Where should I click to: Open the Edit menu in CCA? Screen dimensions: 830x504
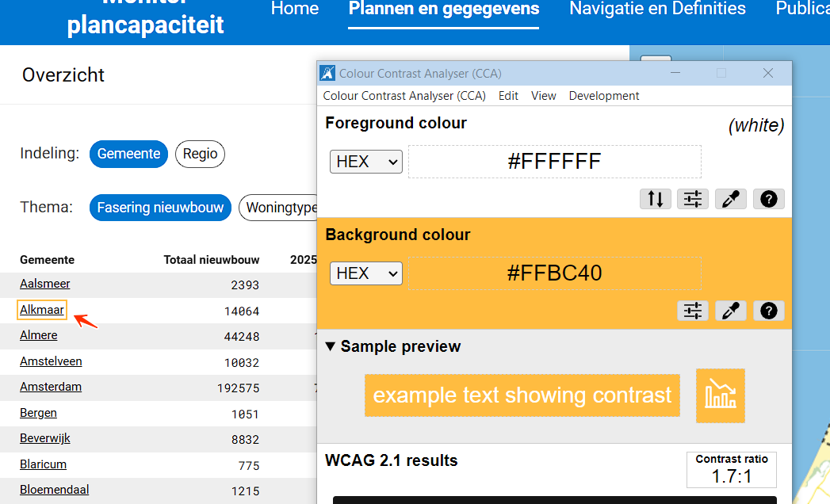508,96
